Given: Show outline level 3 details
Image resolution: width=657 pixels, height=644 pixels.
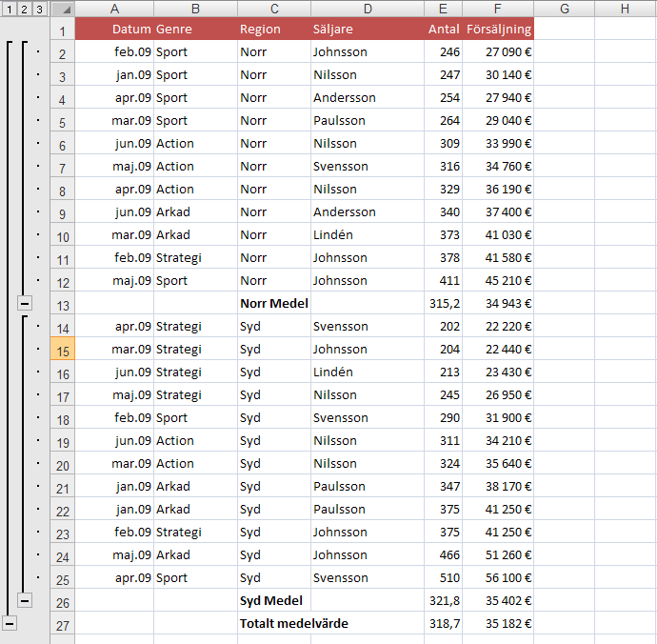Looking at the screenshot, I should tap(39, 9).
